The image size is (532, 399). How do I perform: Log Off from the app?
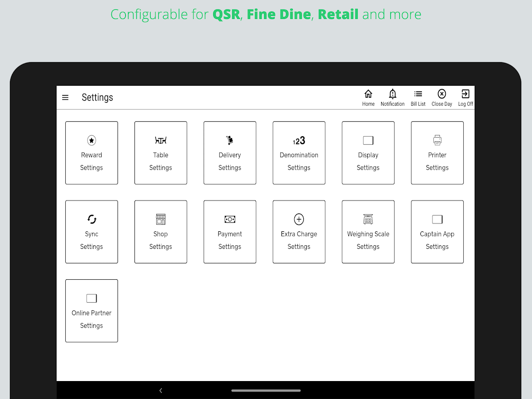coord(465,98)
